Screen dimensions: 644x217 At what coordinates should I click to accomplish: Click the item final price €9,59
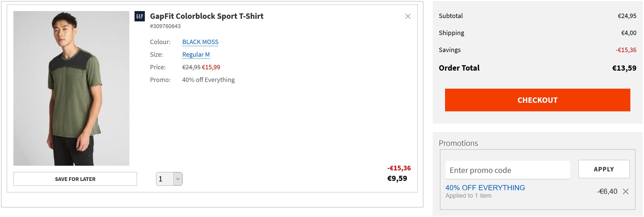point(397,178)
